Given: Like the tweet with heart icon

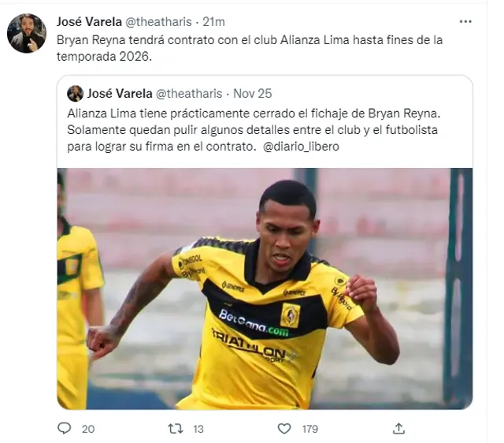Looking at the screenshot, I should point(284,429).
